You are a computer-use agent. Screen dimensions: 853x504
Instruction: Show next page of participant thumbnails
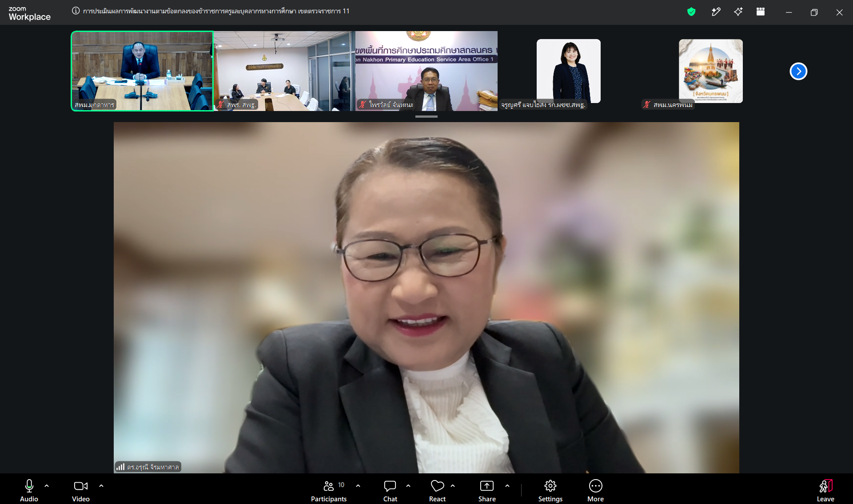[798, 71]
